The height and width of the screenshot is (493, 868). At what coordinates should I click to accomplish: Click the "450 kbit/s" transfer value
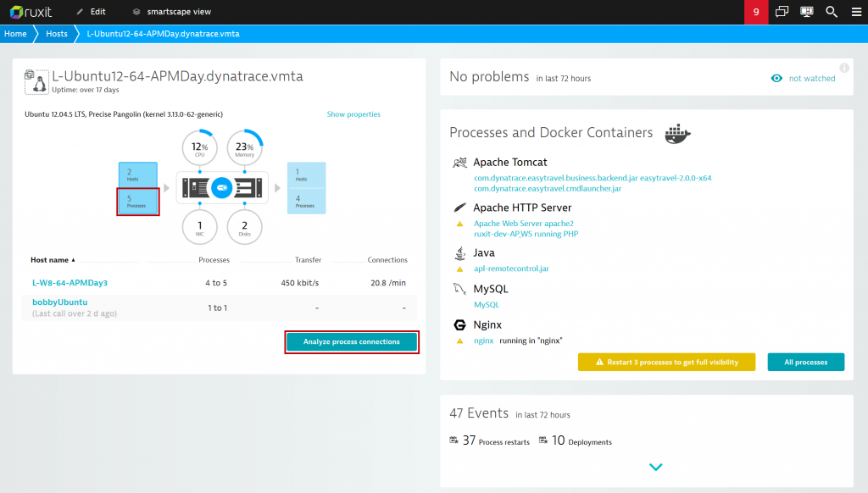pyautogui.click(x=299, y=283)
